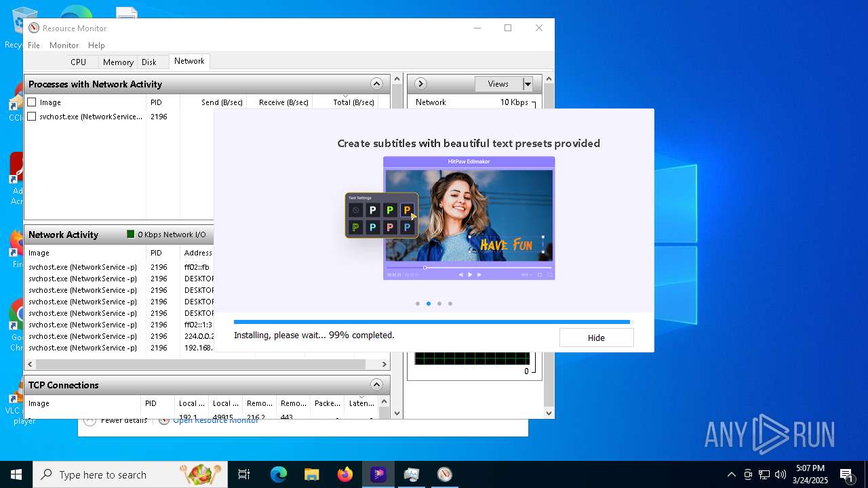Open Firefox from the taskbar
868x488 pixels.
point(345,474)
